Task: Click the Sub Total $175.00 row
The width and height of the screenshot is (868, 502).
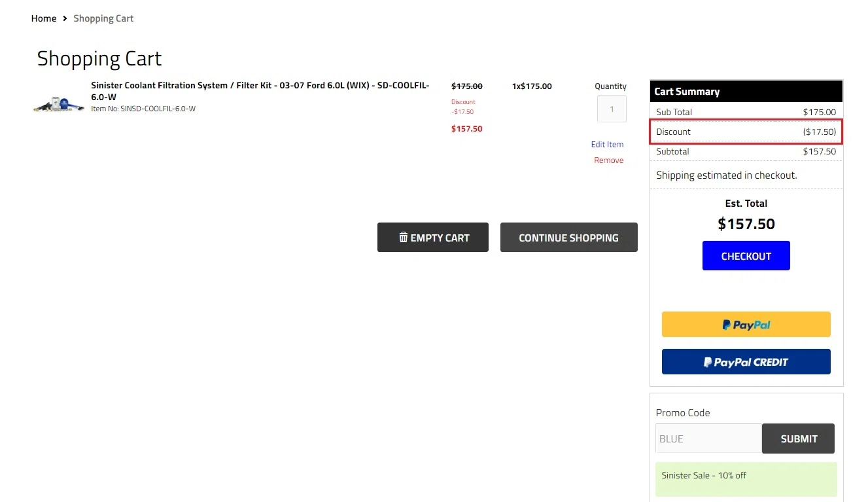Action: click(746, 112)
